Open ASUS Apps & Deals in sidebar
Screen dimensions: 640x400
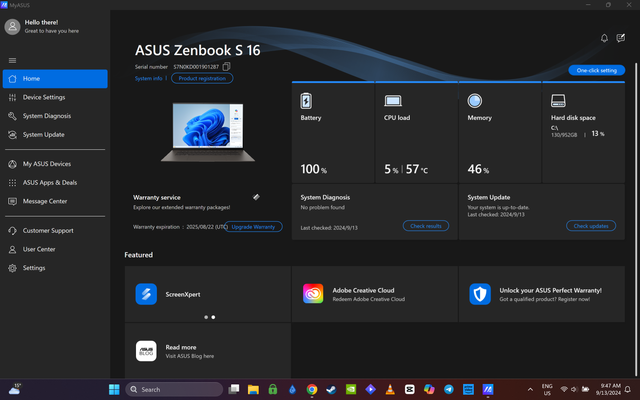55,182
